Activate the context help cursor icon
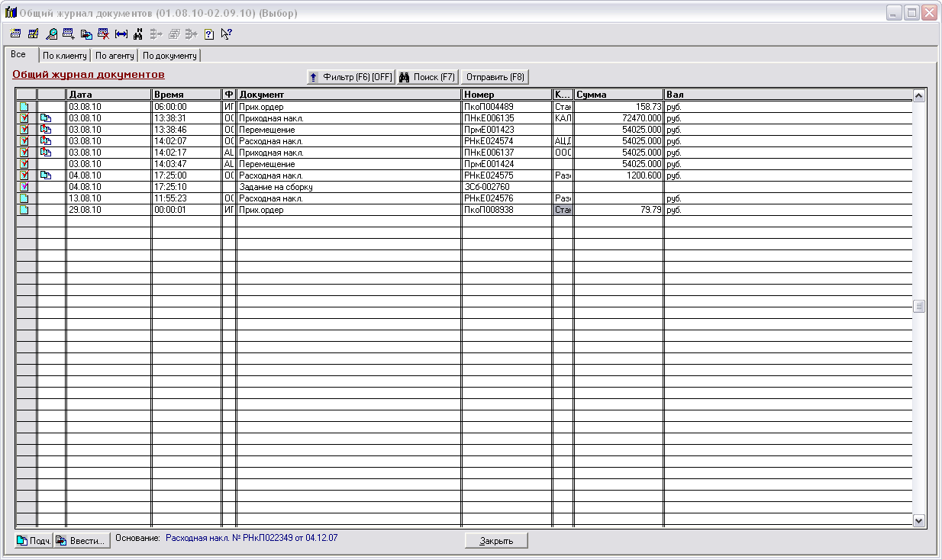The height and width of the screenshot is (560, 942). [x=226, y=34]
